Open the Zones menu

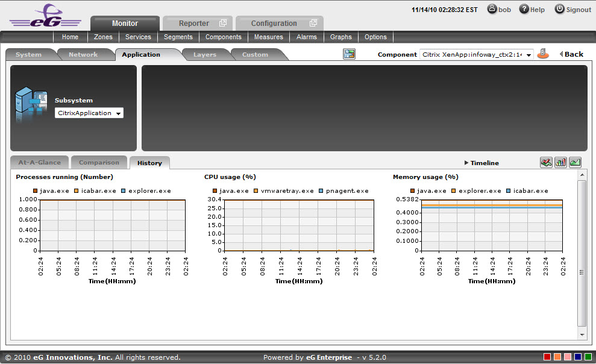click(x=104, y=37)
